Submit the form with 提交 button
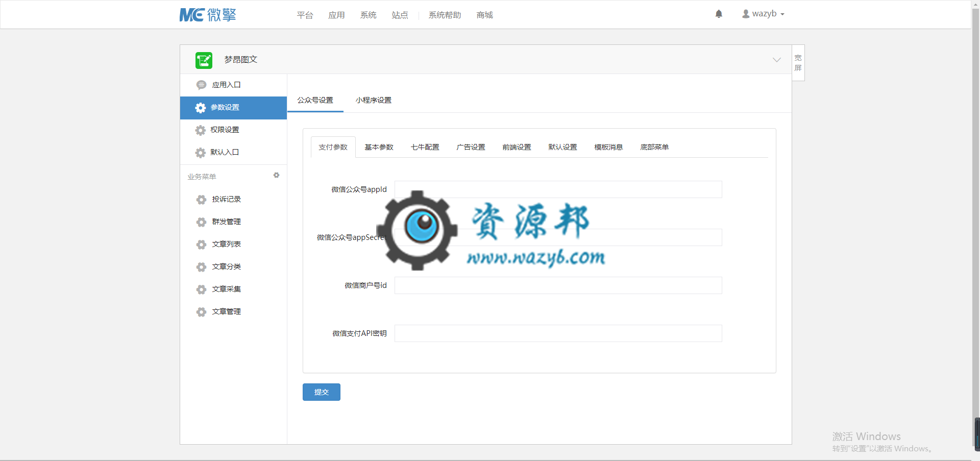This screenshot has height=461, width=980. (322, 392)
